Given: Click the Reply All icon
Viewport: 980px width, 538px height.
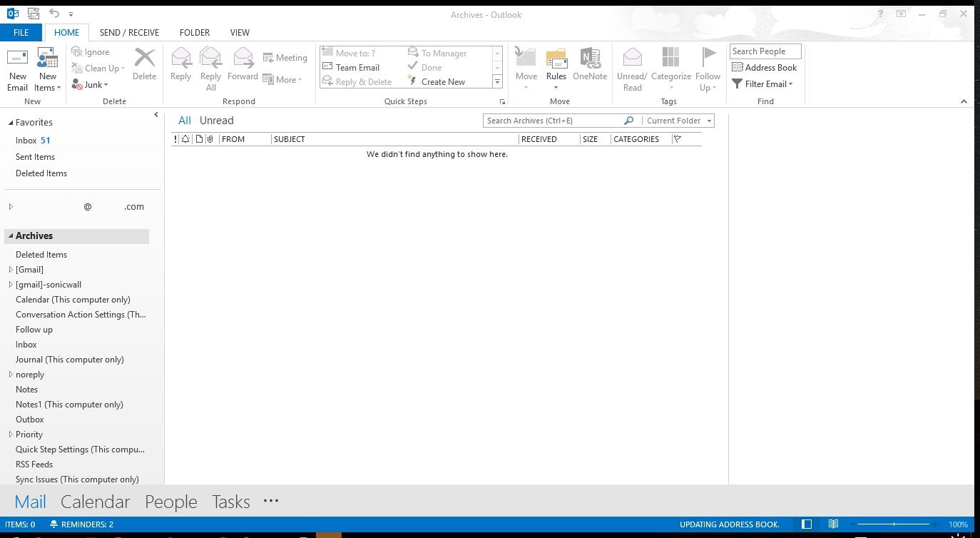Looking at the screenshot, I should pyautogui.click(x=210, y=70).
